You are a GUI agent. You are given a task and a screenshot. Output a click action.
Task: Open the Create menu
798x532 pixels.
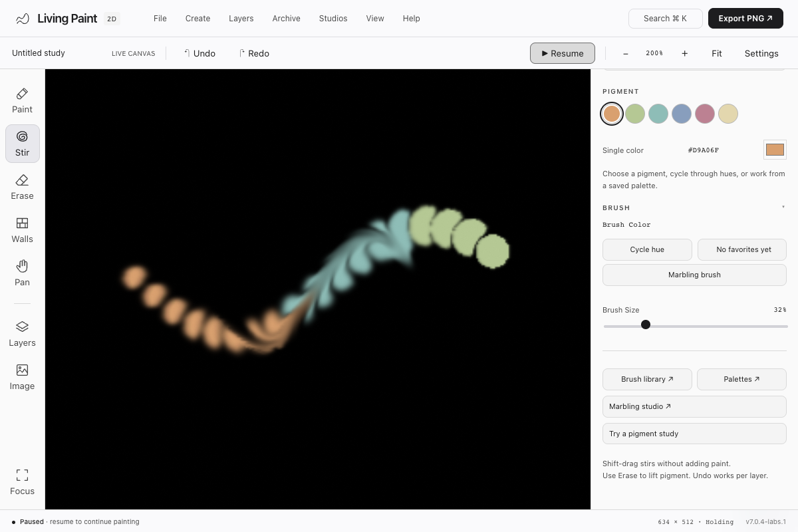pyautogui.click(x=198, y=19)
